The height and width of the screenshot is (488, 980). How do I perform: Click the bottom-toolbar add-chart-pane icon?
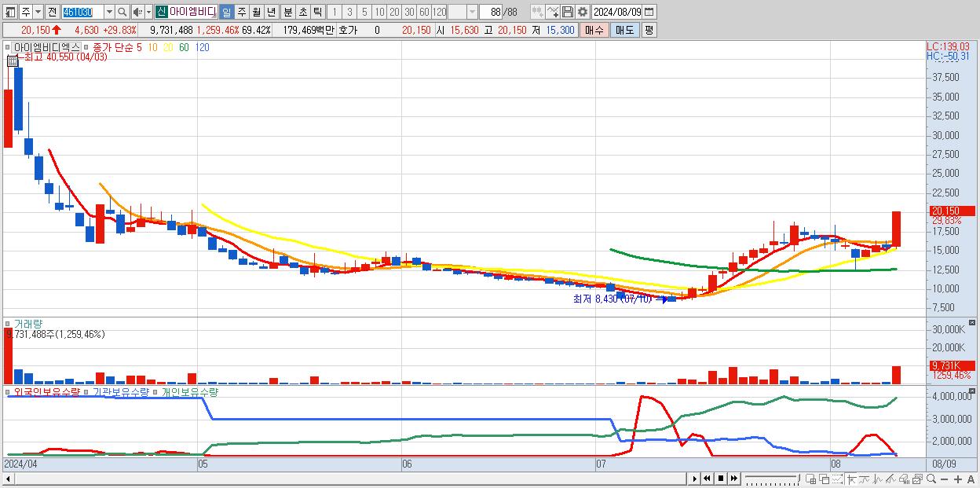pyautogui.click(x=810, y=479)
